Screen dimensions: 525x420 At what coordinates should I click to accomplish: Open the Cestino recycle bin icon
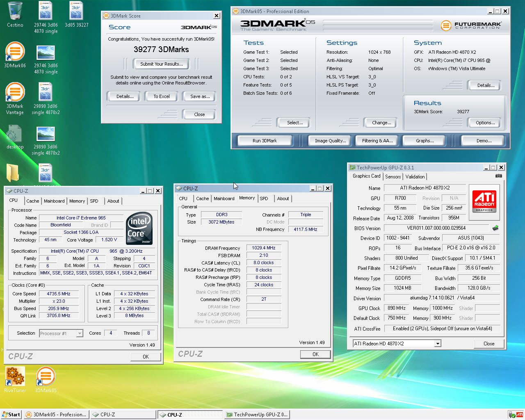point(15,14)
